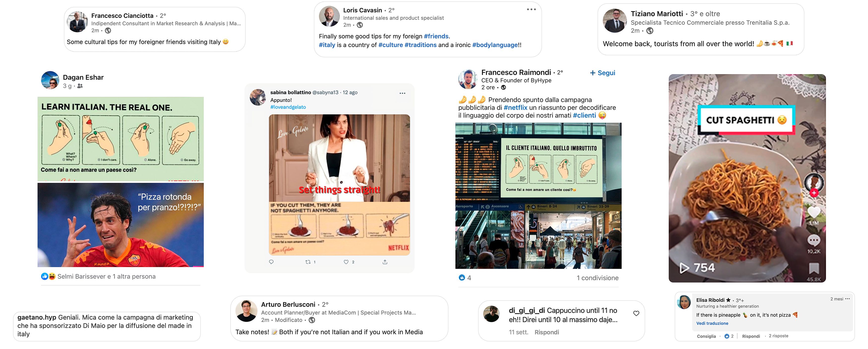Like sabina bollattino's tweet with heart icon
868x349 pixels.
346,262
